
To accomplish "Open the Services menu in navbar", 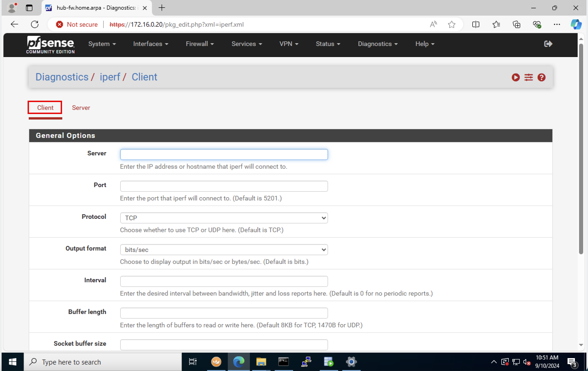I will pos(247,44).
